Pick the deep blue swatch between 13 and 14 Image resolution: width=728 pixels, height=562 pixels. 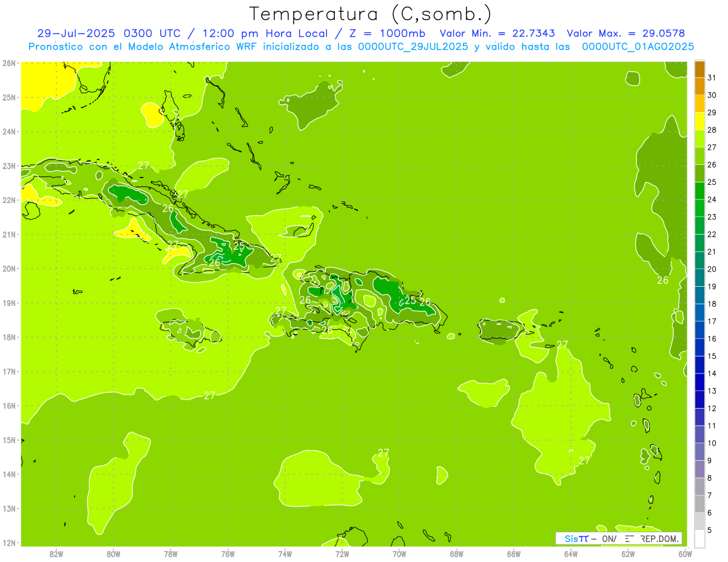699,382
